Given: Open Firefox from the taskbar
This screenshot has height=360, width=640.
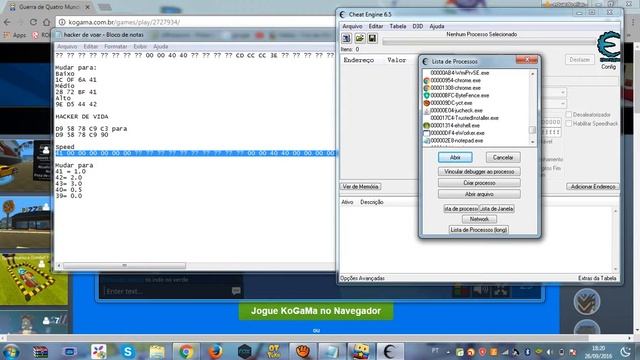Looking at the screenshot, I should tap(215, 351).
